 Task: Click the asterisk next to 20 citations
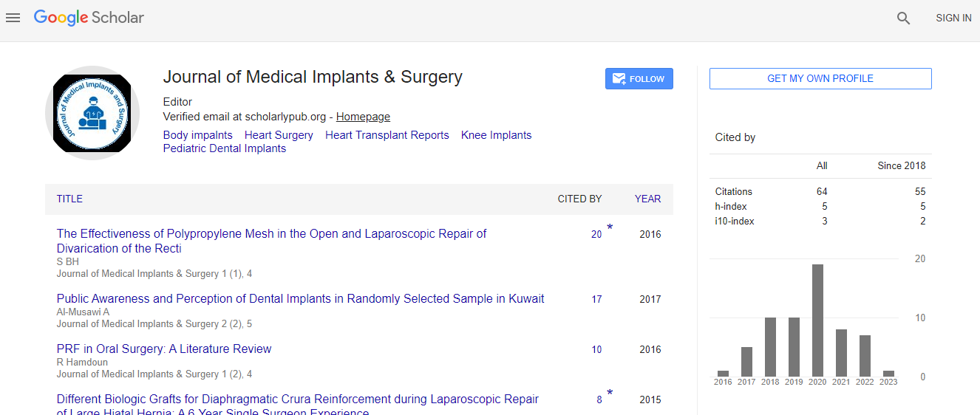610,228
